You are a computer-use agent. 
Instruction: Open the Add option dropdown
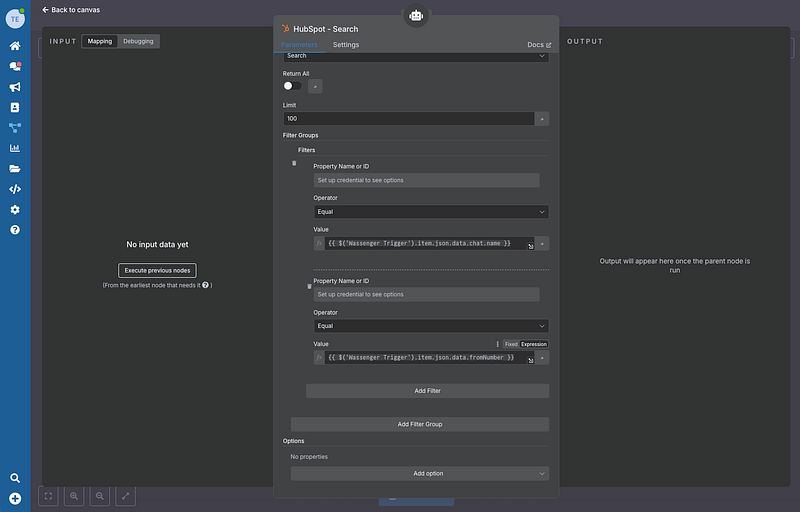(420, 474)
